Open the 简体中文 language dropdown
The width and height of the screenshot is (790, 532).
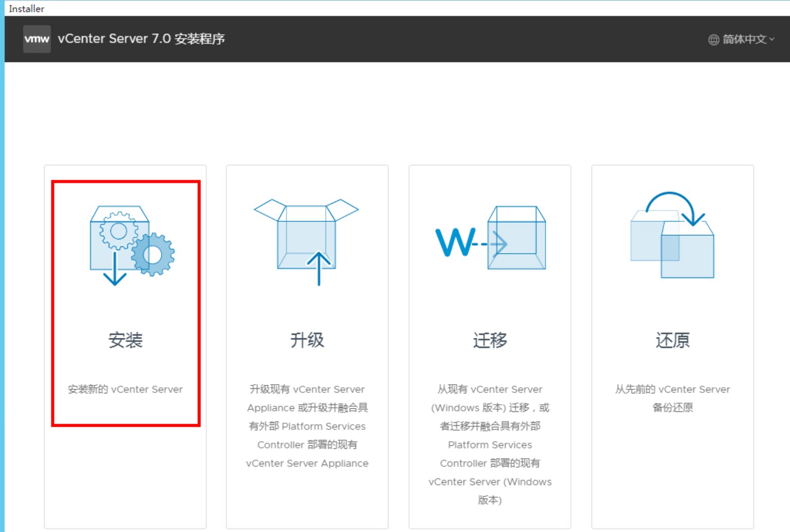point(744,40)
